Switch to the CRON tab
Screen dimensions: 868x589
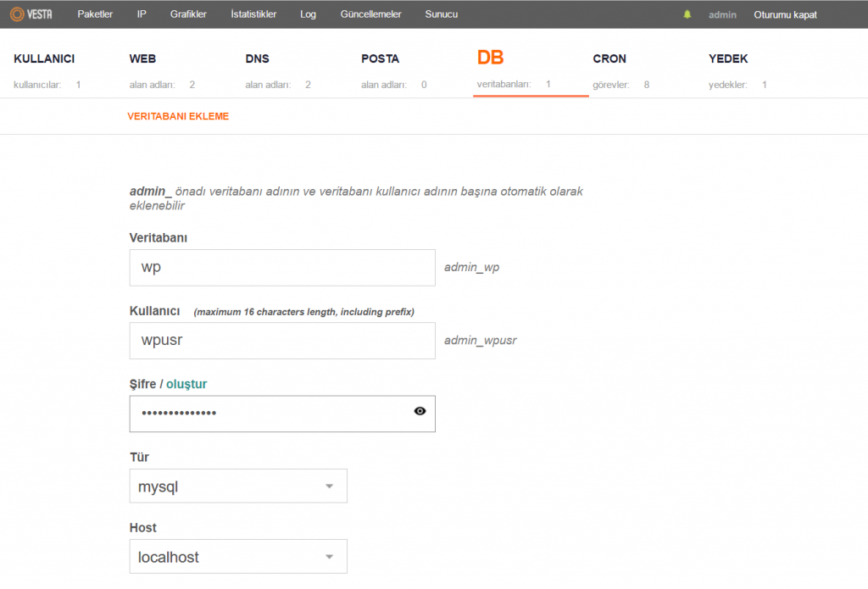(609, 59)
